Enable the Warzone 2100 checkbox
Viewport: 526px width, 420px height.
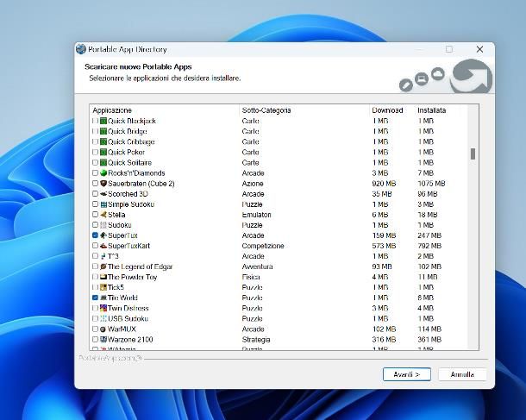pos(95,340)
